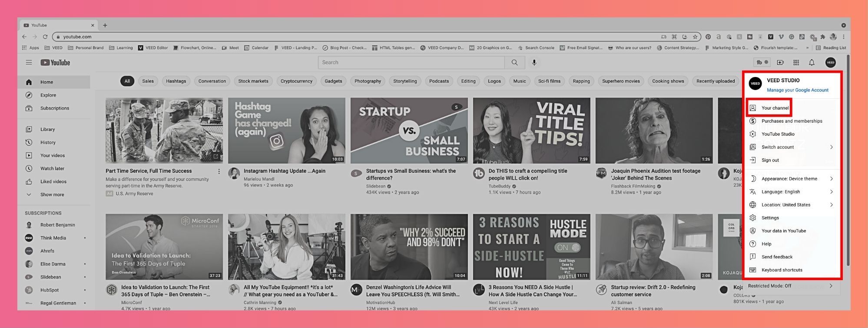Choose Sign out
This screenshot has width=868, height=328.
tap(792, 160)
